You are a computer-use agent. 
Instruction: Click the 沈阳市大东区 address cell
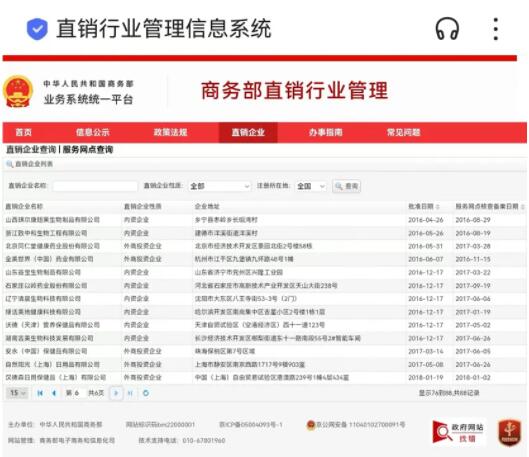click(246, 299)
